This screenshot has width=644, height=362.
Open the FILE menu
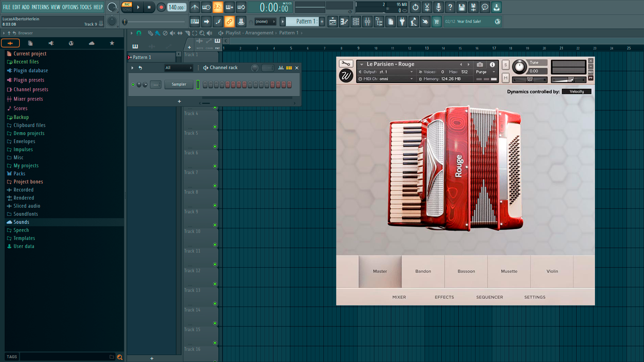7,7
